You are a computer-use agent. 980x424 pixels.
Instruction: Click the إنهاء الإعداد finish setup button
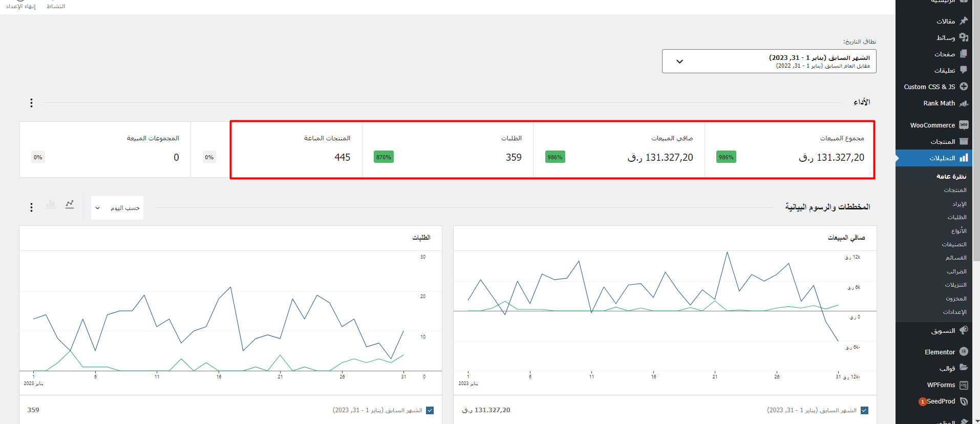pos(20,6)
